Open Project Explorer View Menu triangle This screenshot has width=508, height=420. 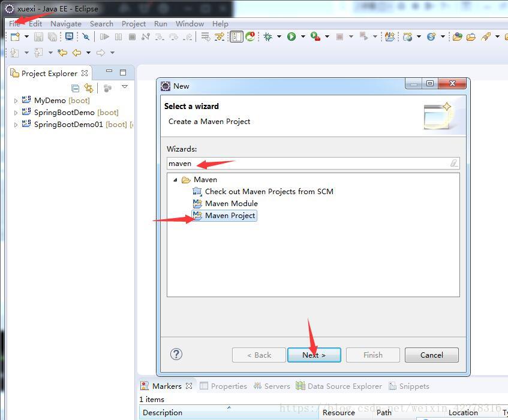pyautogui.click(x=125, y=87)
